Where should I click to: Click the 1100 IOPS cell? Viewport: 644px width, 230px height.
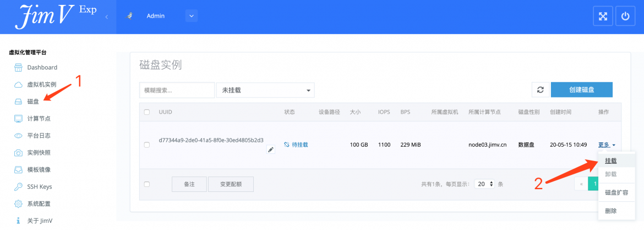[x=384, y=145]
